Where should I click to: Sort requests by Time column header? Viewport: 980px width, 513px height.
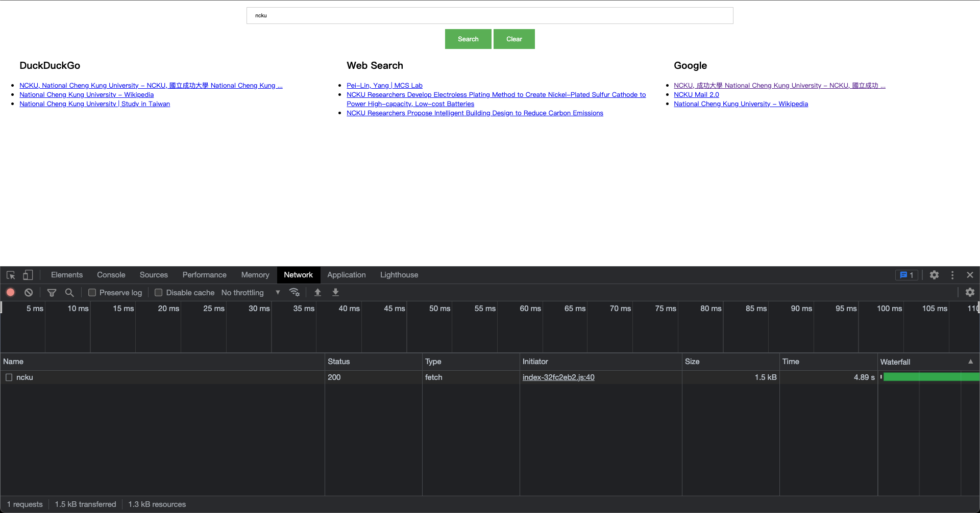pyautogui.click(x=828, y=362)
